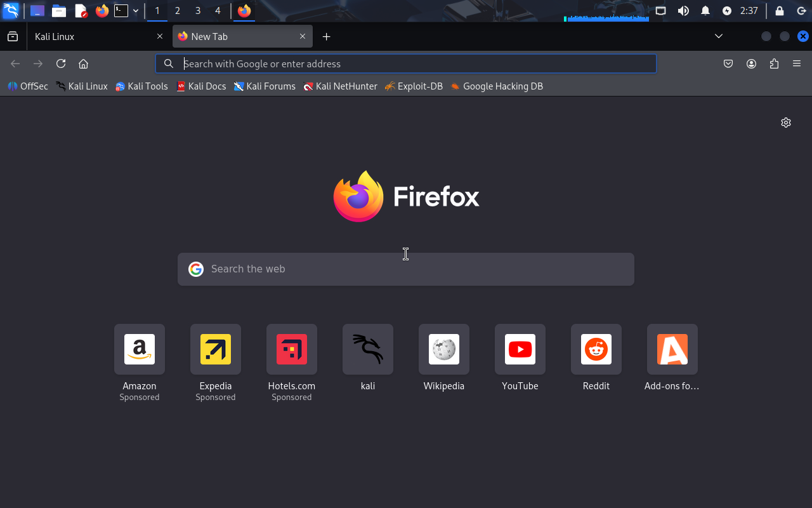The height and width of the screenshot is (508, 812).
Task: Open the Kali Tools bookmark
Action: coord(141,86)
